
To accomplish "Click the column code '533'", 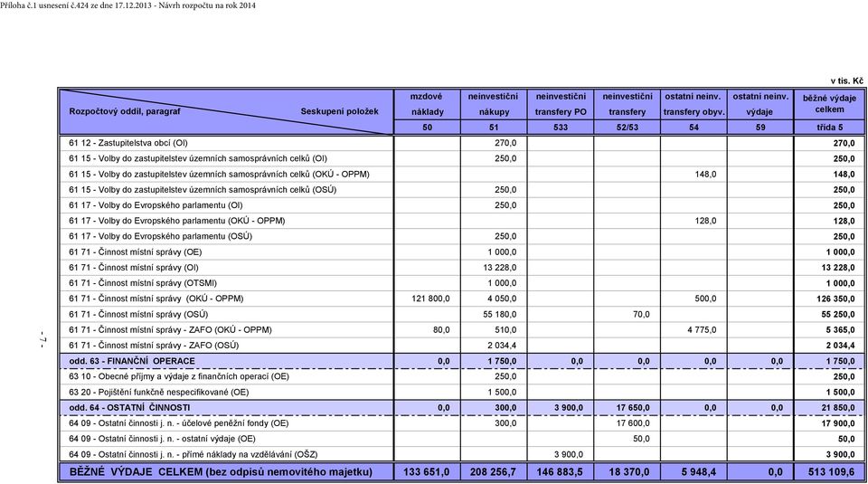I will (561, 128).
